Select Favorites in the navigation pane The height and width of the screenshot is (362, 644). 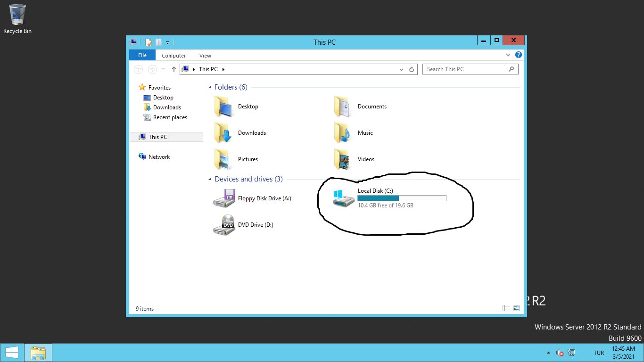(159, 88)
